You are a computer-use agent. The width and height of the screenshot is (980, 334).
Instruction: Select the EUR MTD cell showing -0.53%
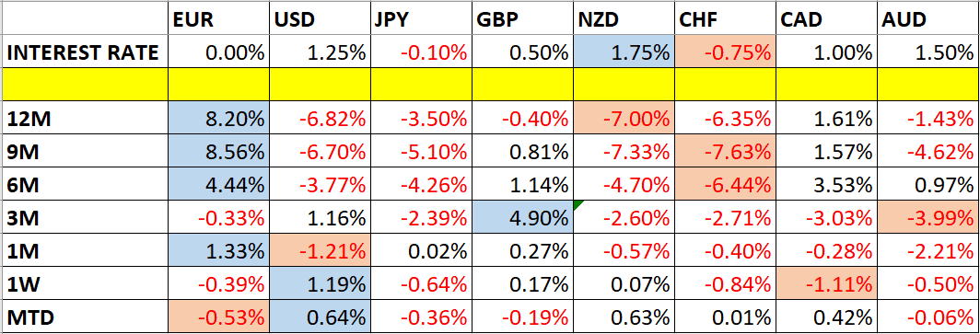point(219,317)
